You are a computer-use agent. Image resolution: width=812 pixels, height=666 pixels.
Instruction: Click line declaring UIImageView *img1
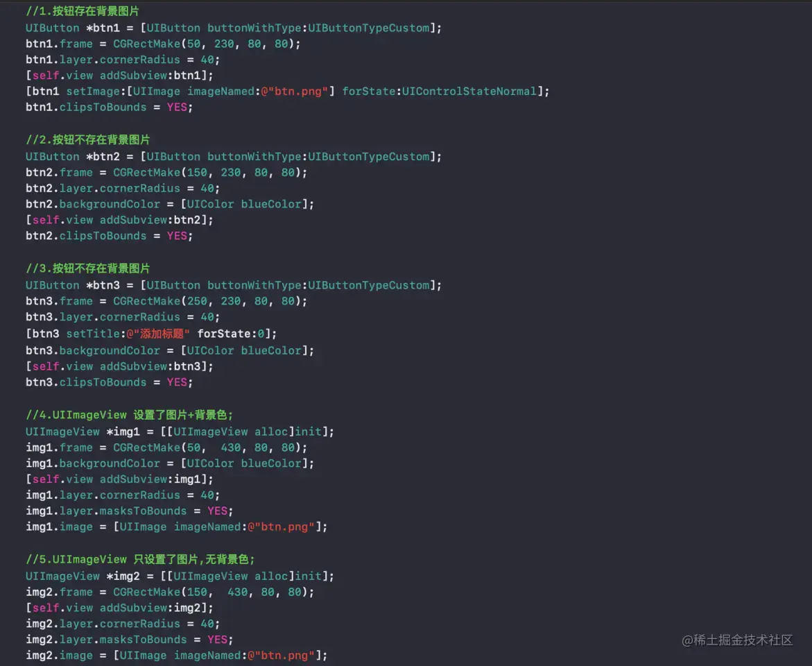point(180,432)
